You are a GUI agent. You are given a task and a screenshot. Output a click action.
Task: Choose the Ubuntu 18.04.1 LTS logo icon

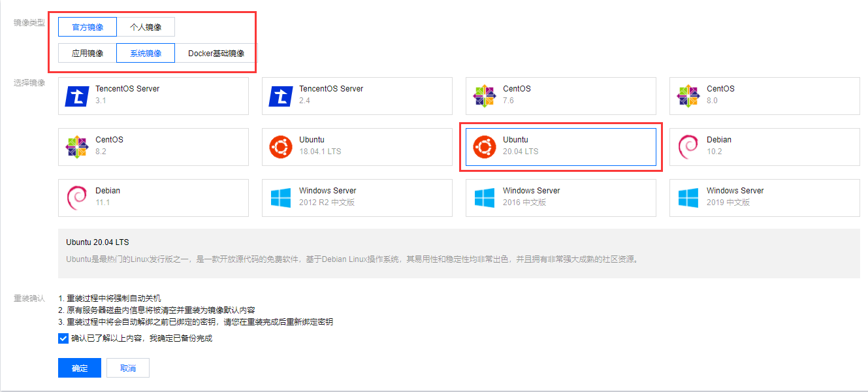[280, 147]
